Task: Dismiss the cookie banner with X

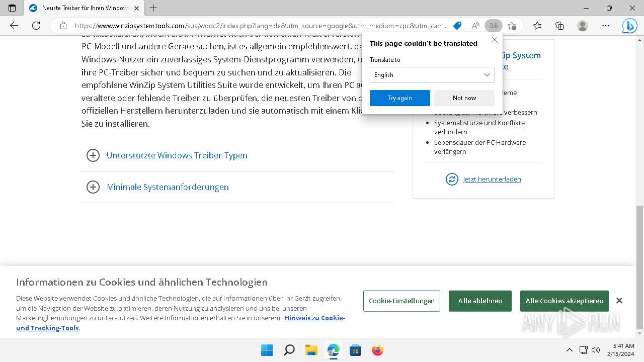Action: coord(619,301)
